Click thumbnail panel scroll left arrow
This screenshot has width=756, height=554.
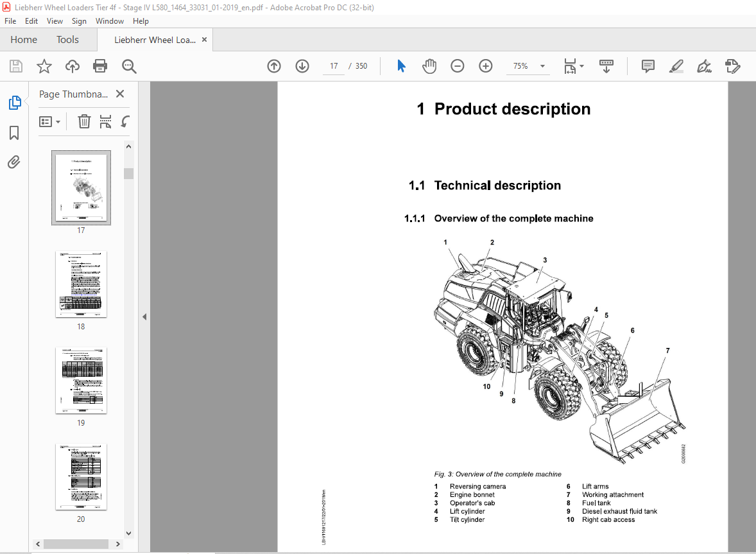[38, 544]
